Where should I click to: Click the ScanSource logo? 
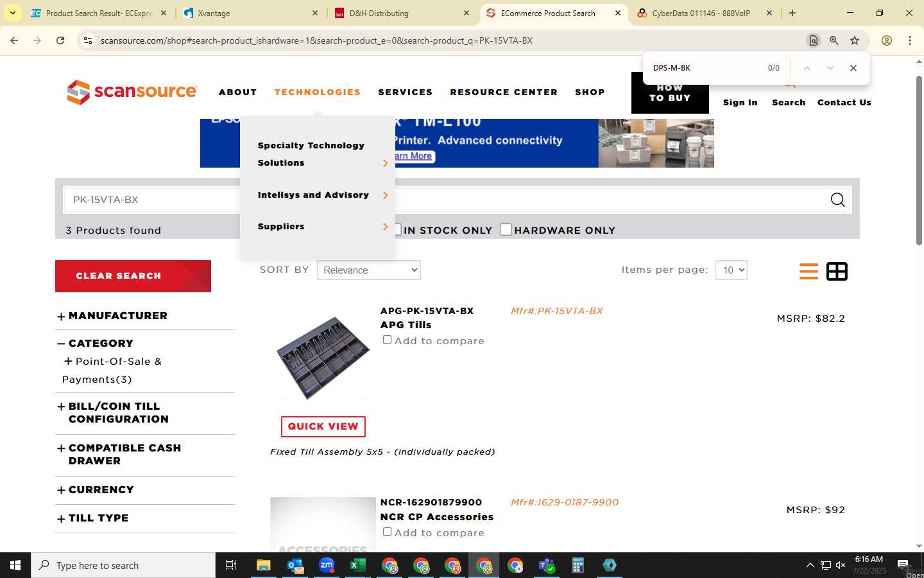click(132, 92)
